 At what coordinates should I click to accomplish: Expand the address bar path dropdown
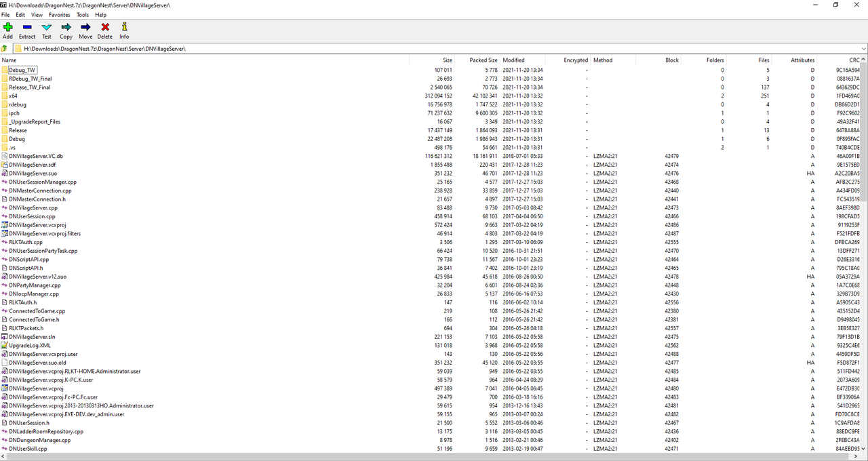click(x=863, y=49)
